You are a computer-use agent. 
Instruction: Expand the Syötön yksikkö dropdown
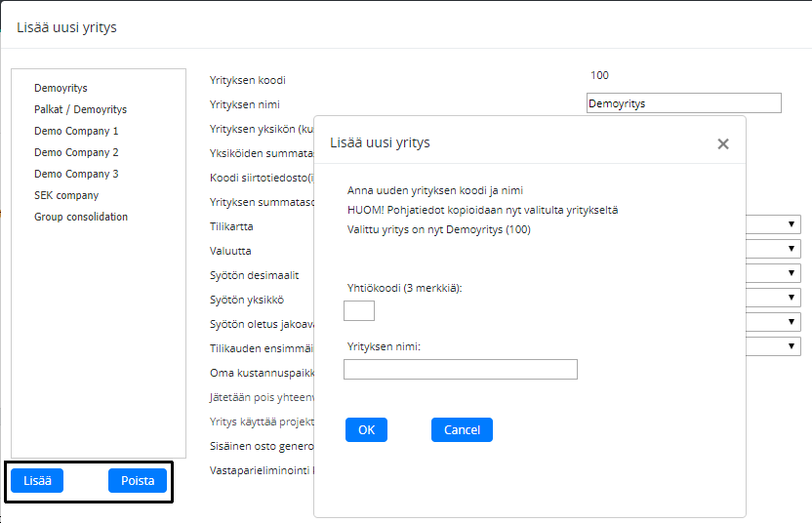click(792, 299)
